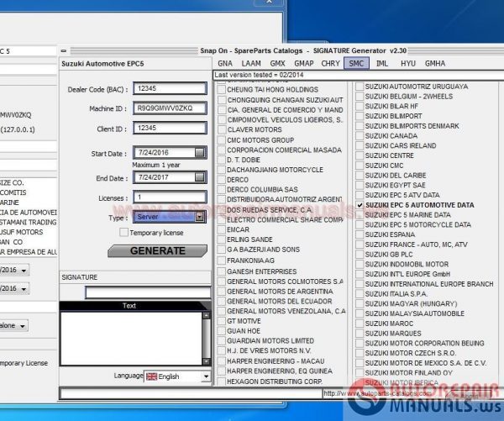Image resolution: width=504 pixels, height=421 pixels.
Task: Enable the GANESH ENTERPRISES checkbox
Action: [222, 271]
